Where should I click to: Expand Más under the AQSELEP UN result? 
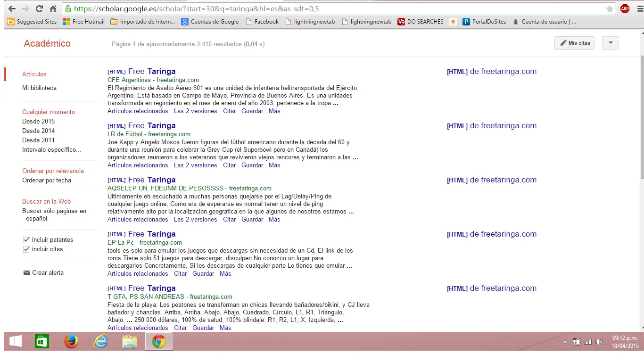[x=274, y=220]
